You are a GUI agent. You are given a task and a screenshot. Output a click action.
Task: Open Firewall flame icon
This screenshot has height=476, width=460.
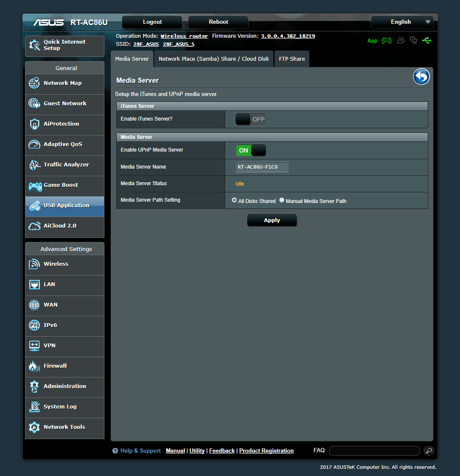[34, 366]
